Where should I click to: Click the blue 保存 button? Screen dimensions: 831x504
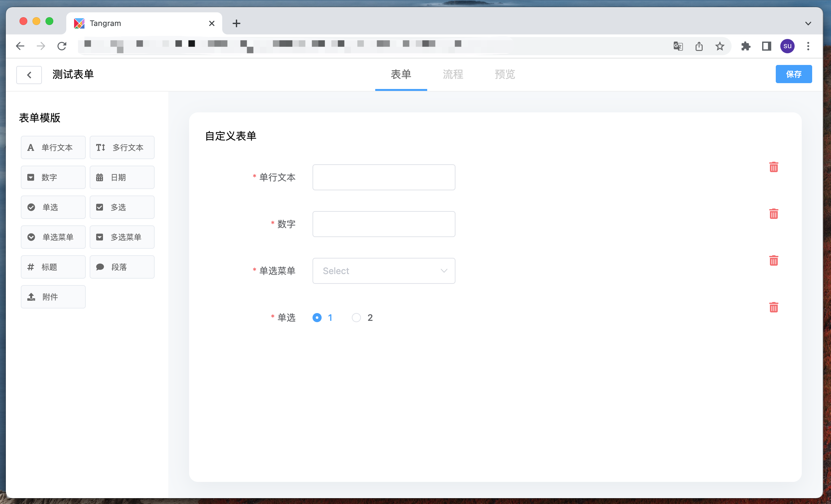793,74
